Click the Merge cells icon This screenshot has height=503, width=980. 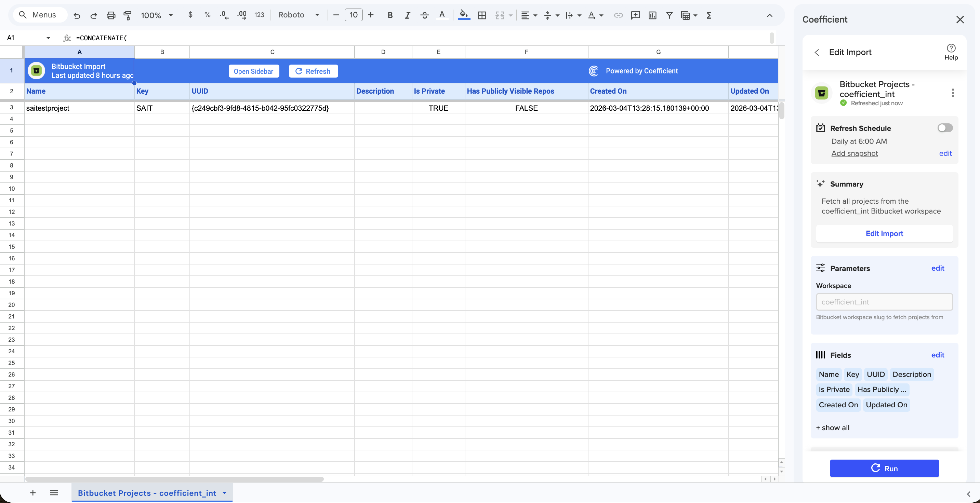click(x=500, y=15)
